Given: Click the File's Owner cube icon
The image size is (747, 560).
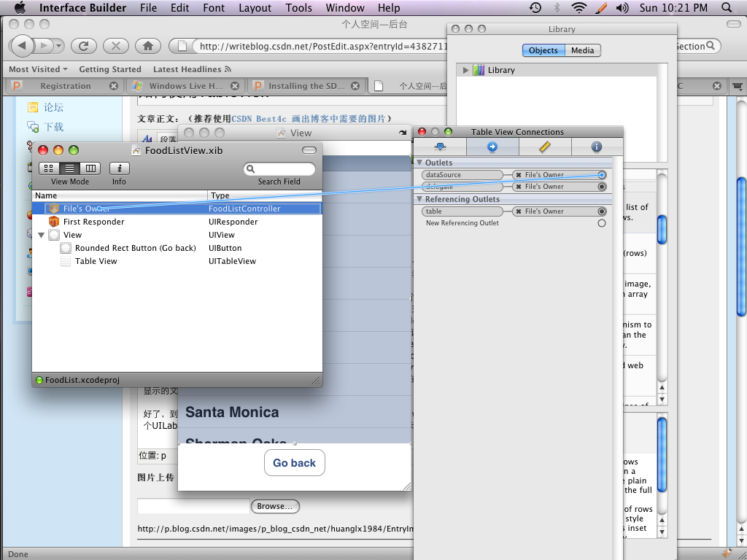Looking at the screenshot, I should (54, 209).
